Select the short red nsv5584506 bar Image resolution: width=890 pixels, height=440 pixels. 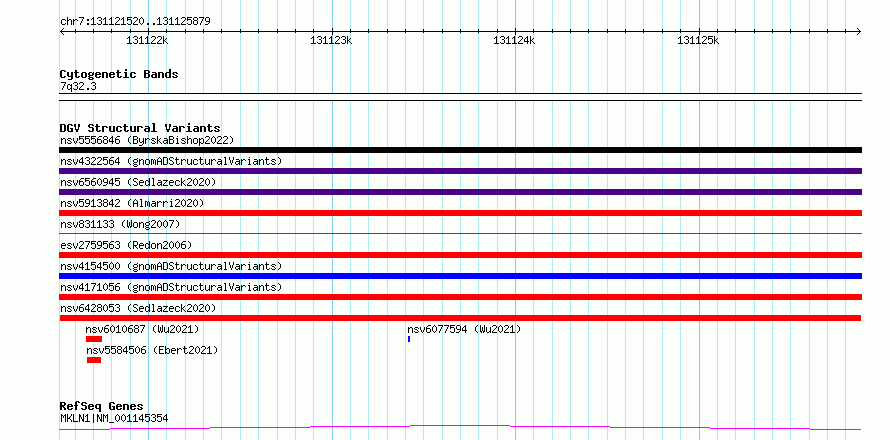point(94,360)
